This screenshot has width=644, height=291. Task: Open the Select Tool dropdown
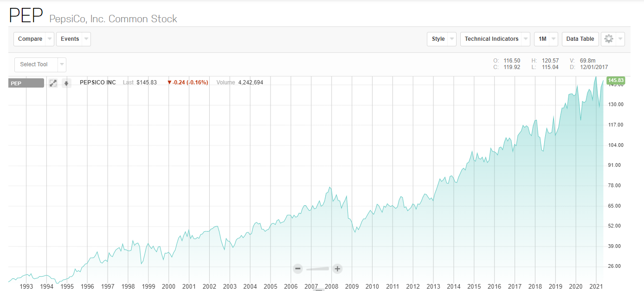[x=40, y=64]
